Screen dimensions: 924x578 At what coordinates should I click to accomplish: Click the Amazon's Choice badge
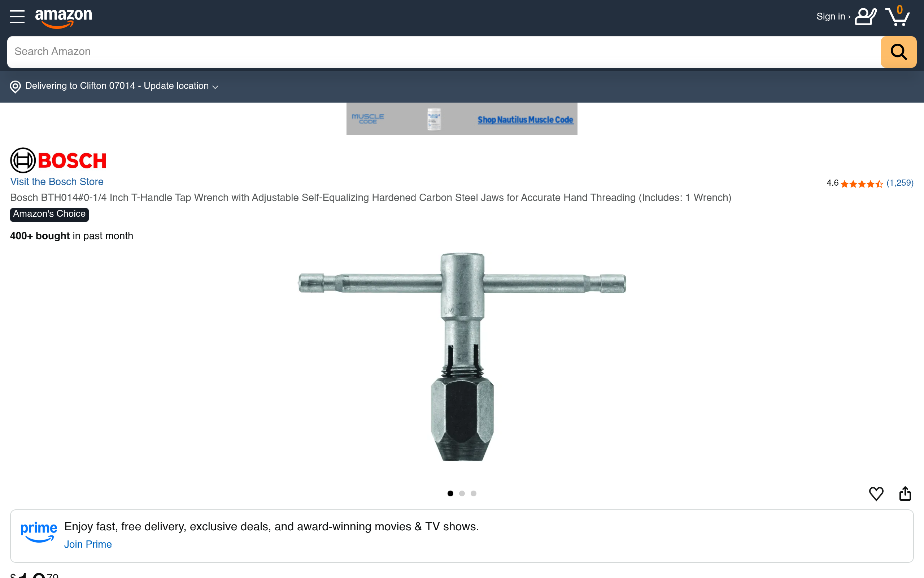[x=49, y=214]
